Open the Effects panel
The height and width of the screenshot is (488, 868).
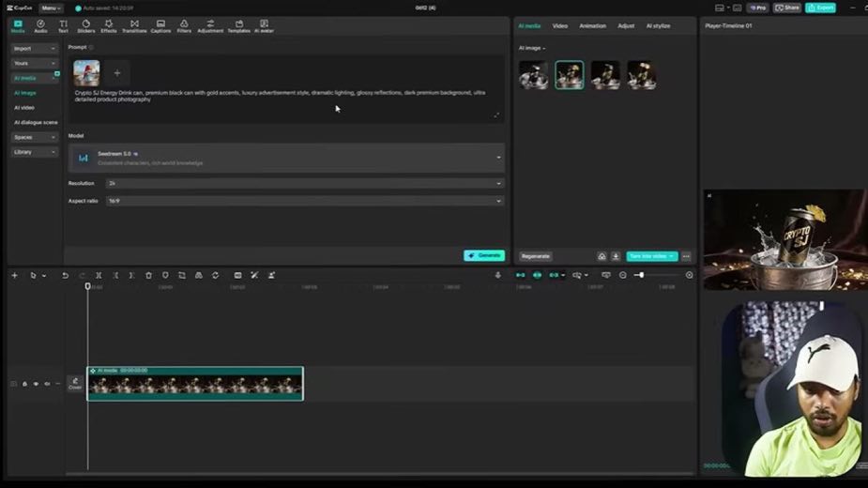(109, 26)
